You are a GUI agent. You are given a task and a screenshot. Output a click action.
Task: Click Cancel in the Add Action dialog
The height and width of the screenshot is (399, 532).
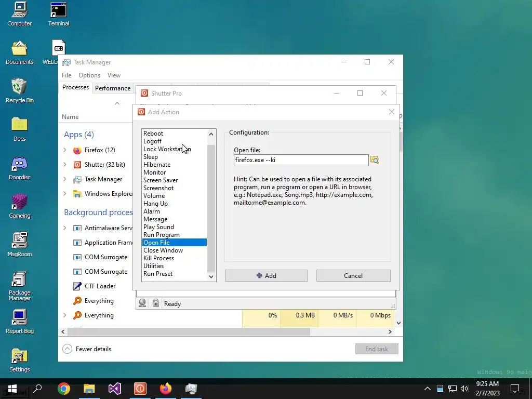353,275
